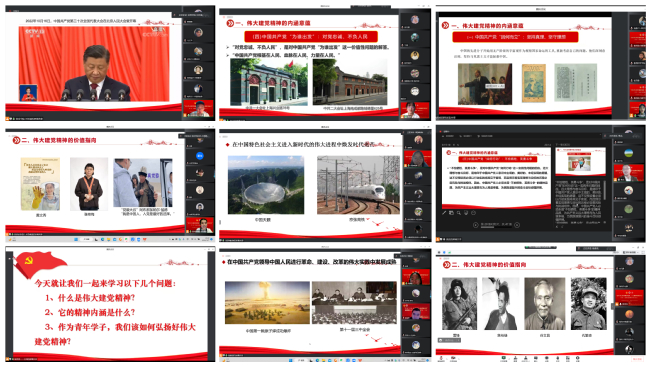Click the next-slide preview thumbnail showing a masked doctor
This screenshot has width=648, height=365.
coord(581,162)
